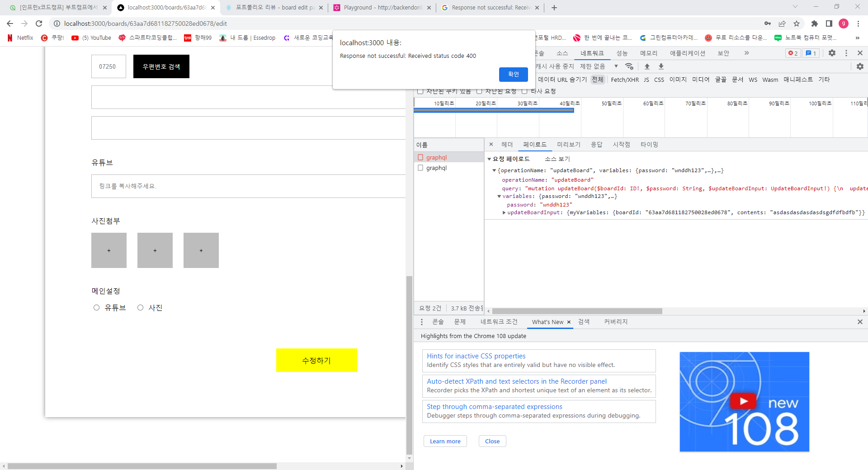The width and height of the screenshot is (868, 470).
Task: Switch to the 소스 DevTools tab
Action: 562,53
